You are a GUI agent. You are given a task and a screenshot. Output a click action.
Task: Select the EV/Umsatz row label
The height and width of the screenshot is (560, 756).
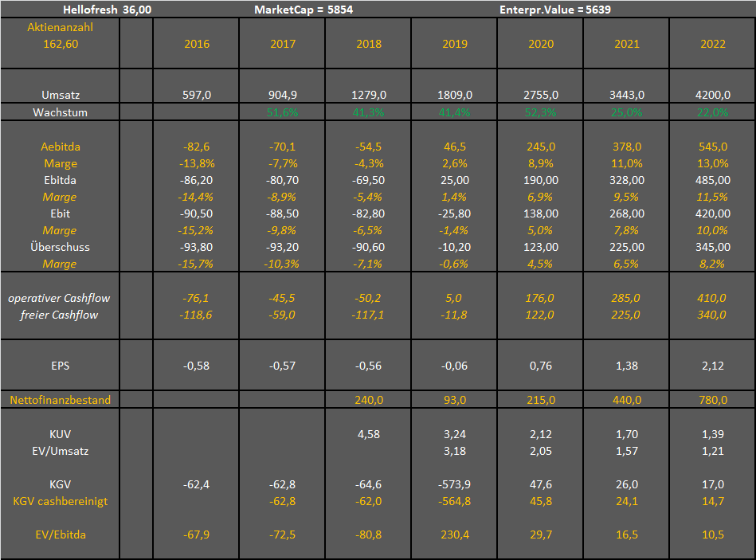[61, 451]
